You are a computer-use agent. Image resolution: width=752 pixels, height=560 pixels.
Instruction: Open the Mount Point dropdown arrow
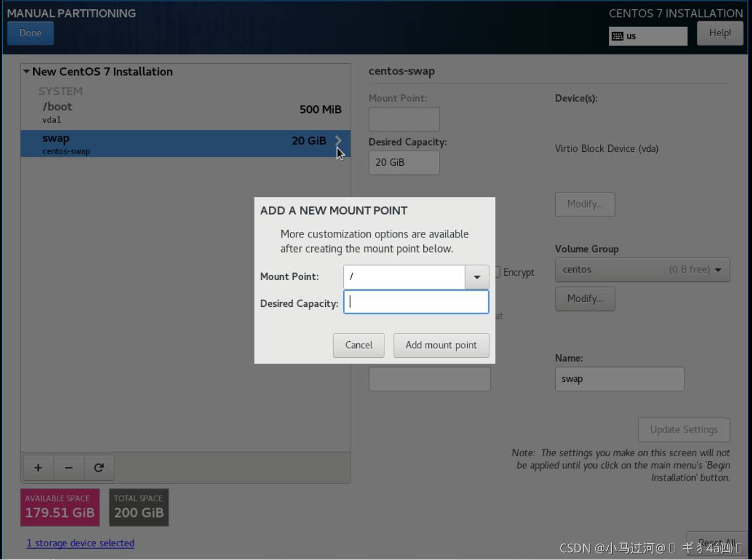tap(477, 277)
